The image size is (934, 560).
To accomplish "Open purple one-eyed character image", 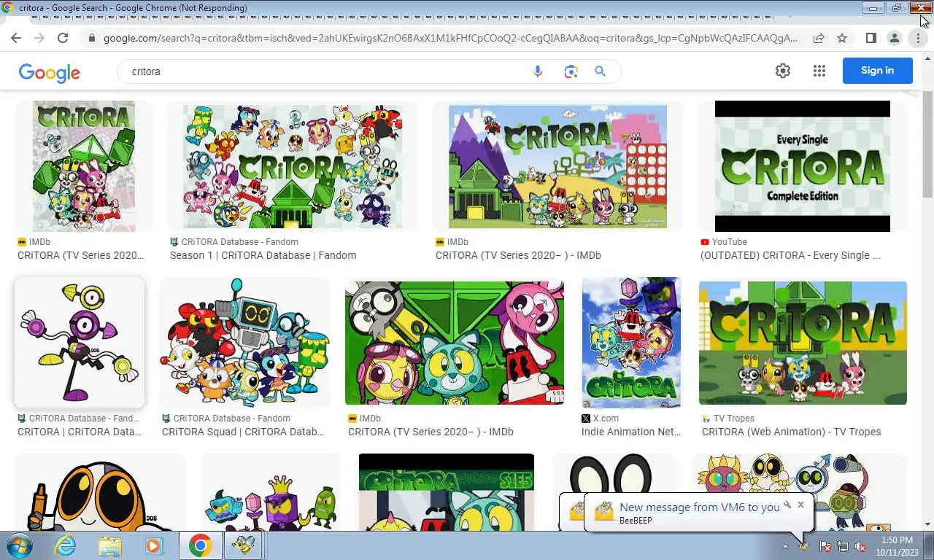I will tap(80, 343).
